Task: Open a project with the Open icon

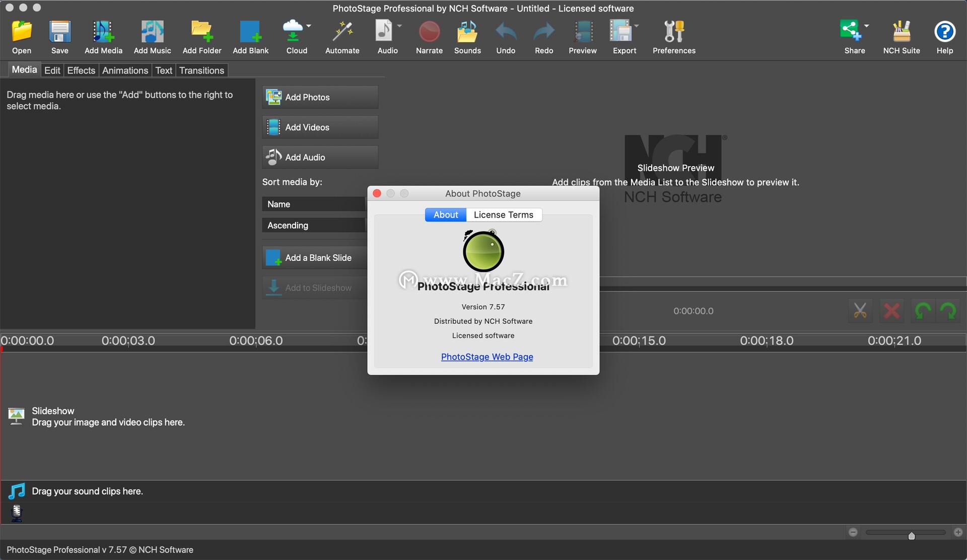Action: point(22,32)
